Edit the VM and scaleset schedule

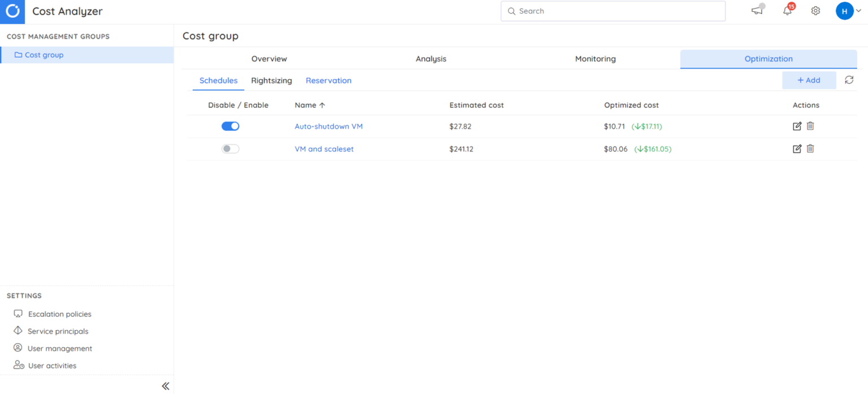coord(797,149)
